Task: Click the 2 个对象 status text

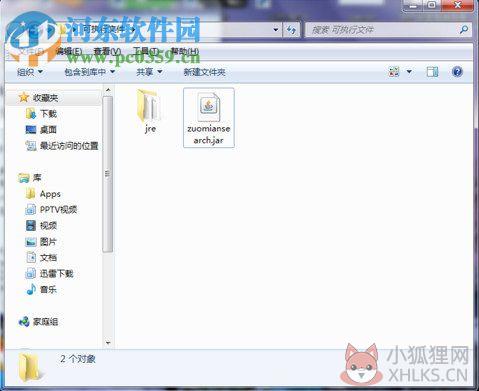Action: click(78, 359)
